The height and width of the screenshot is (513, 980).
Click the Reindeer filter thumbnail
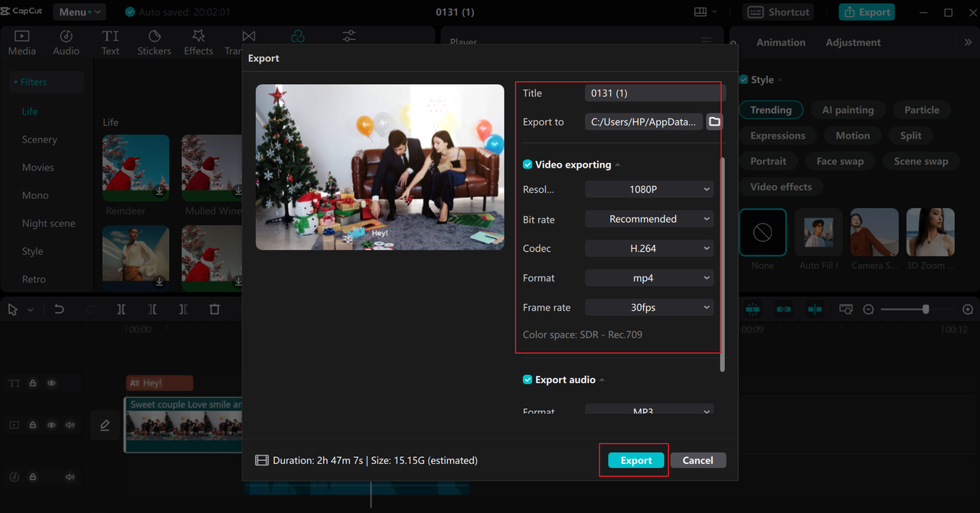[136, 168]
